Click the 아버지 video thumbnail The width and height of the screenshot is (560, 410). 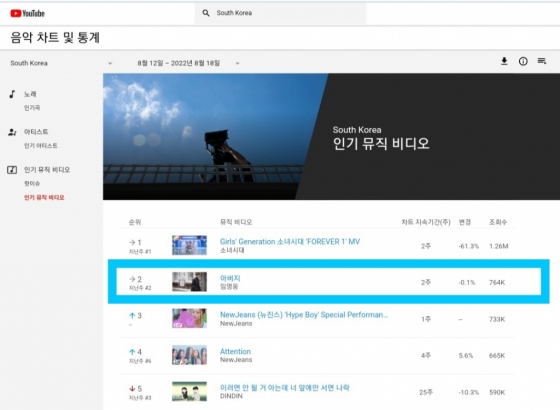[189, 282]
